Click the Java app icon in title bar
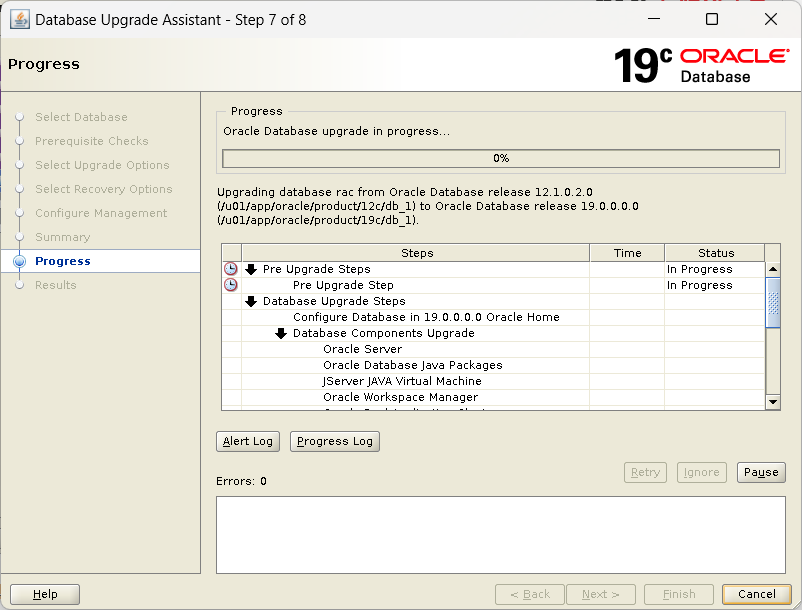Image resolution: width=802 pixels, height=610 pixels. tap(19, 20)
